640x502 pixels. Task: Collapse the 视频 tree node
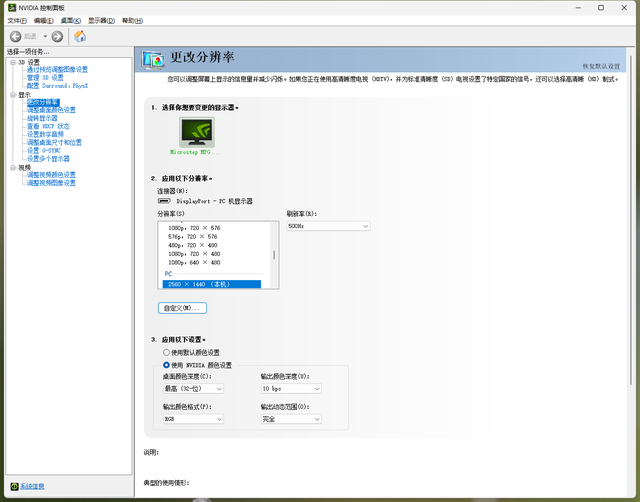[13, 168]
